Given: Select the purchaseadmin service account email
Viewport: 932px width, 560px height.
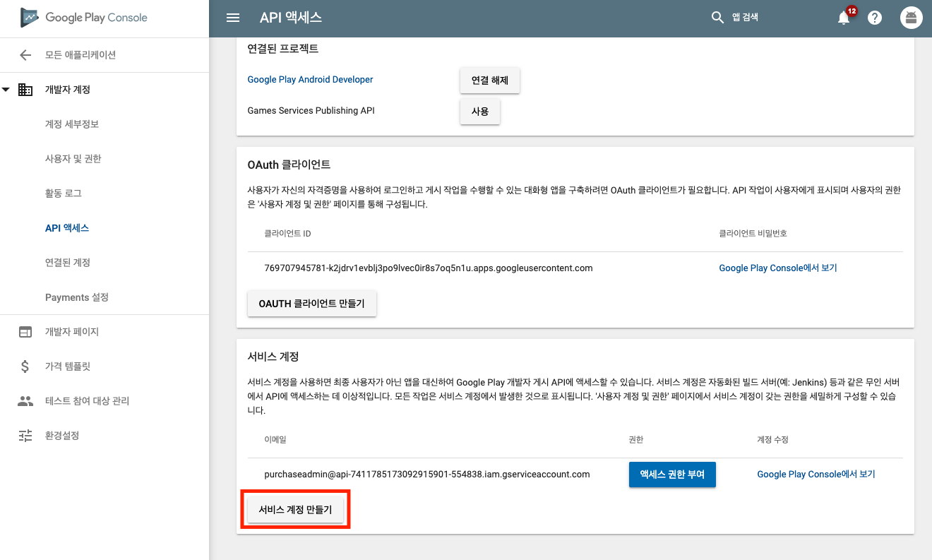Looking at the screenshot, I should 427,475.
